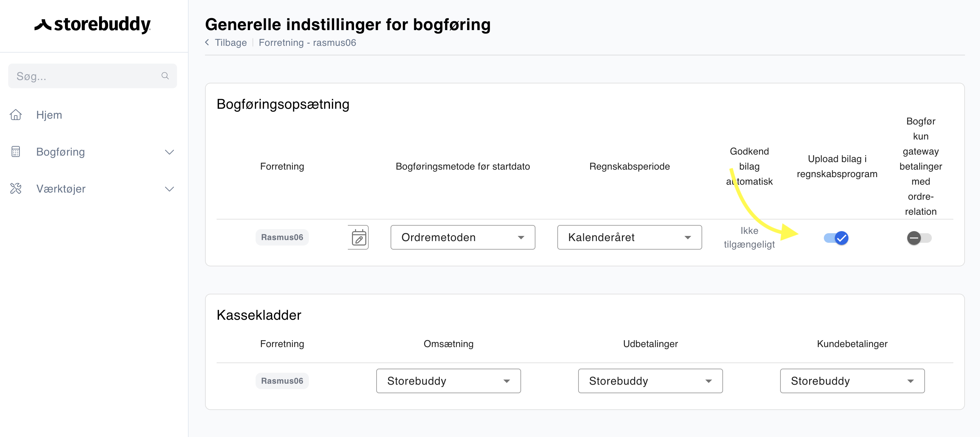Viewport: 980px width, 437px height.
Task: Enable gateway betalinger med ordre-relation switch
Action: (x=919, y=238)
